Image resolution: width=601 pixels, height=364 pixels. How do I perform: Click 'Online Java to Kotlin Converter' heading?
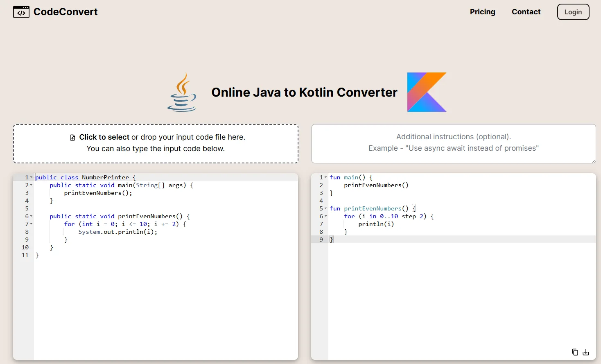304,93
